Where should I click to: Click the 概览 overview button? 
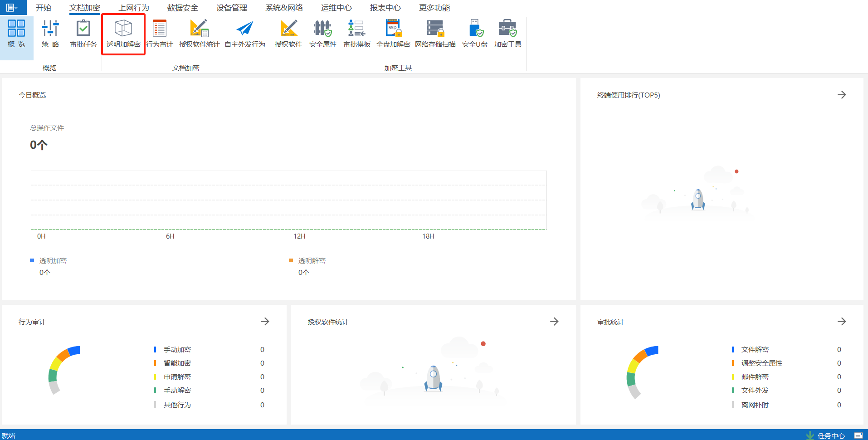tap(16, 34)
